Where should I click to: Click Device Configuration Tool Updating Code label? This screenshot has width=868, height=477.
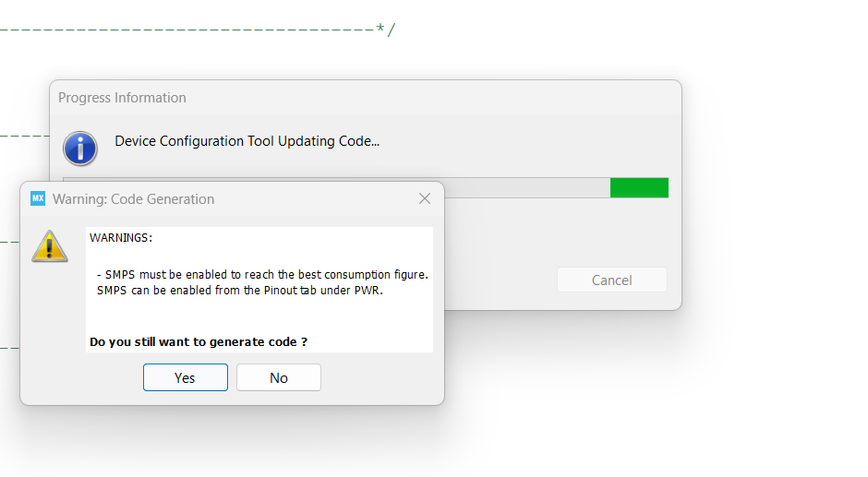tap(247, 141)
